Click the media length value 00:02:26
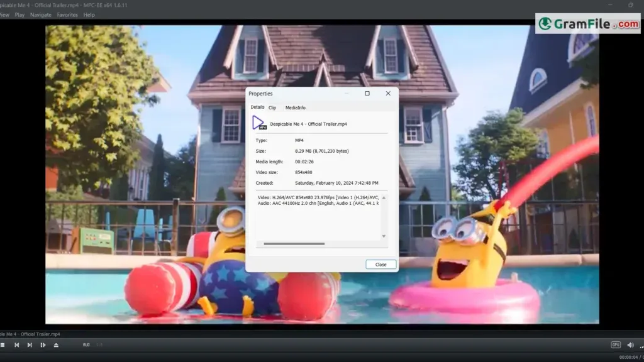Screen dimensions: 644x362 click(x=304, y=162)
